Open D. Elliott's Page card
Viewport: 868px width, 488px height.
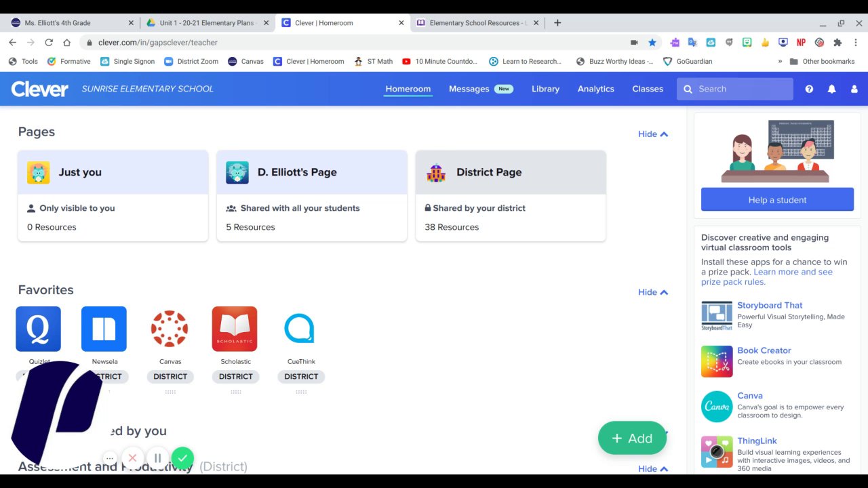coord(312,196)
